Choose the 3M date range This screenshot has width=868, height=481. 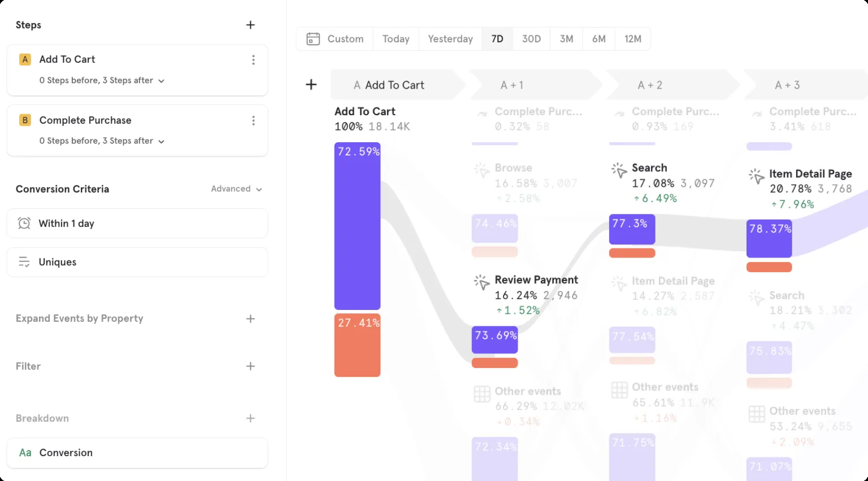pyautogui.click(x=566, y=39)
